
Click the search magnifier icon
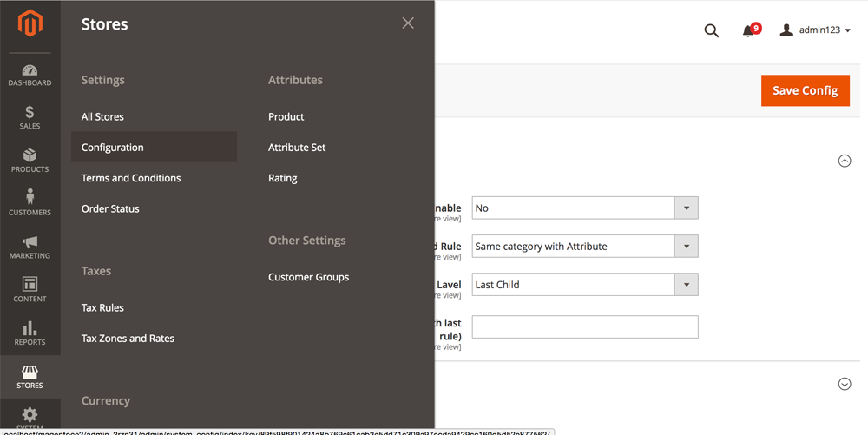pyautogui.click(x=712, y=30)
